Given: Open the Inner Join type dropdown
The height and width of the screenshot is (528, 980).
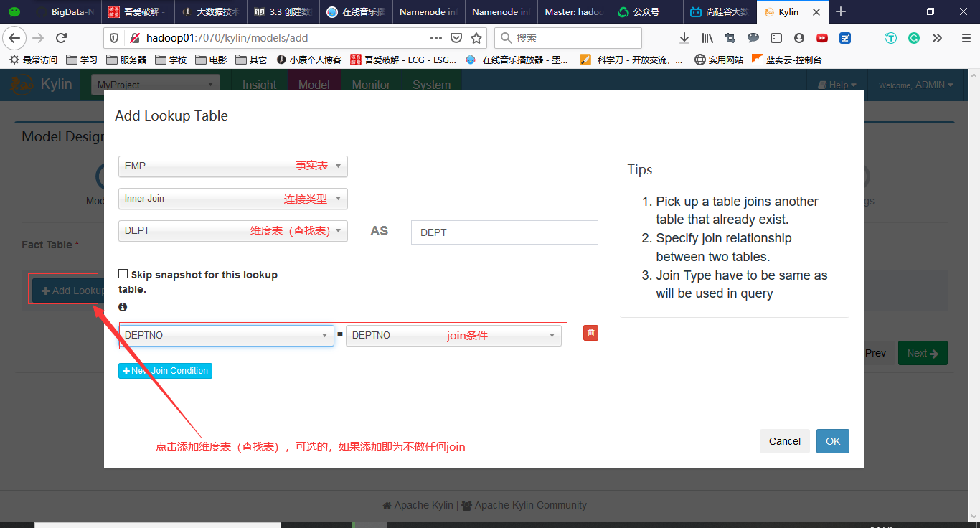Looking at the screenshot, I should tap(233, 199).
